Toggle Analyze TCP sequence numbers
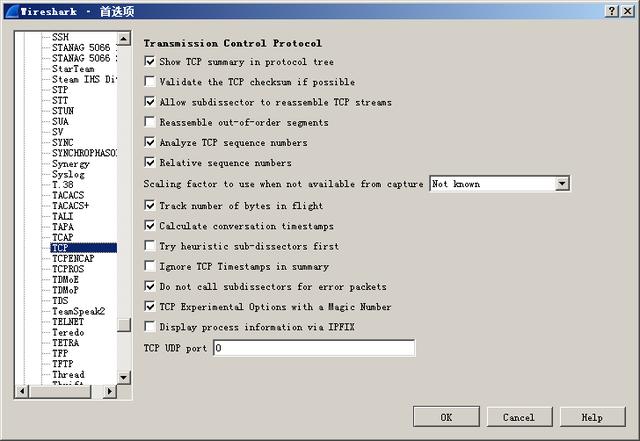The width and height of the screenshot is (640, 441). click(150, 143)
